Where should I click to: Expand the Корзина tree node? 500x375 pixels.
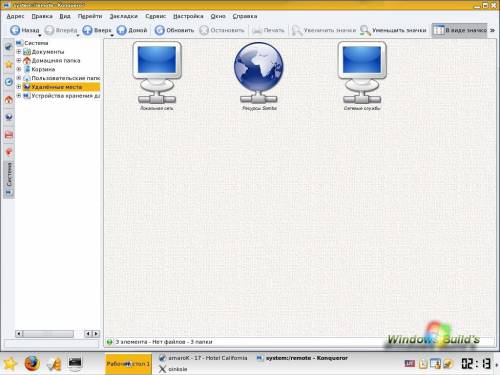[19, 69]
